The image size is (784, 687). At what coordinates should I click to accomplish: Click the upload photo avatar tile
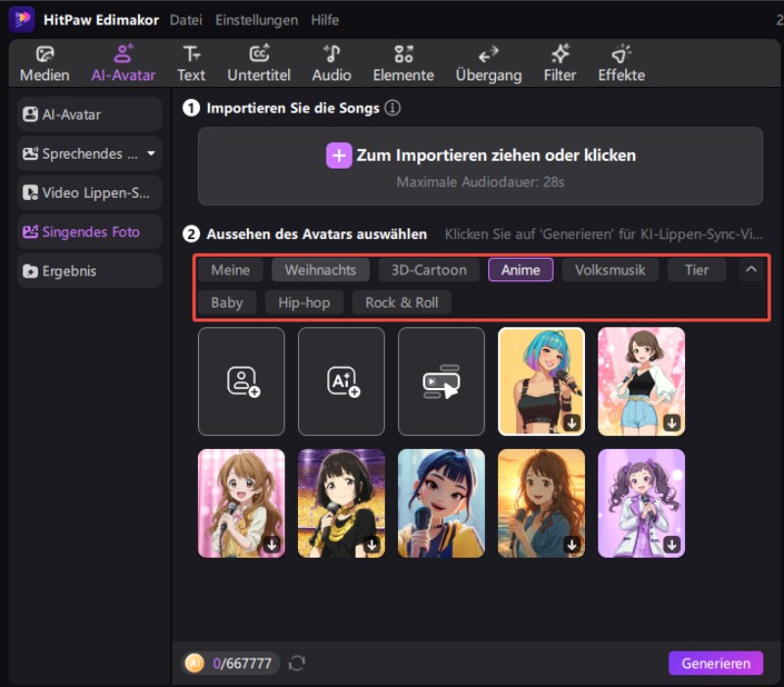point(241,381)
